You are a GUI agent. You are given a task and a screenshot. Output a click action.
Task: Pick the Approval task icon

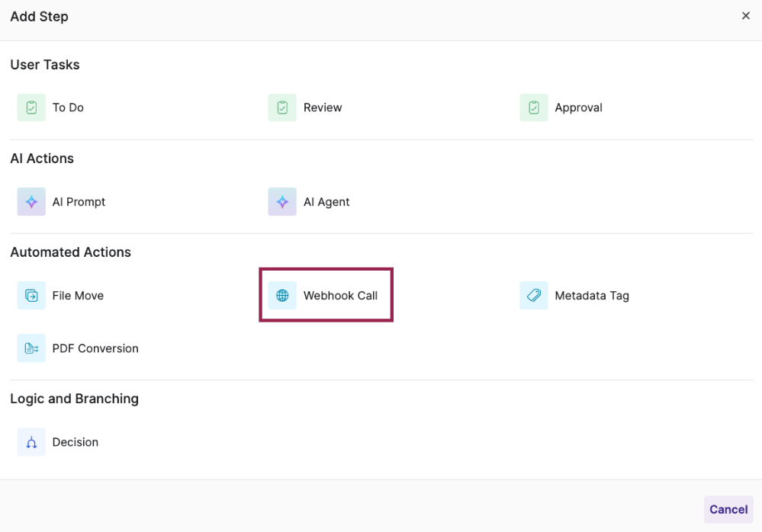[x=534, y=107]
